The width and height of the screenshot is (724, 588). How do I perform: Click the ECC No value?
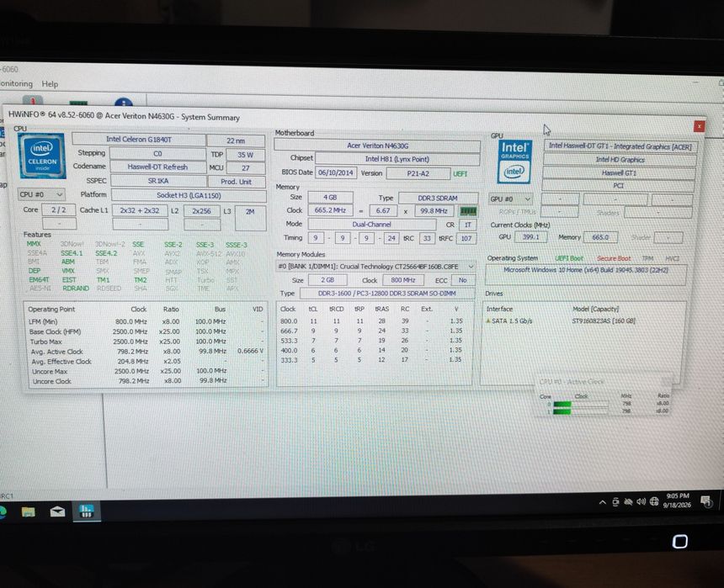463,280
